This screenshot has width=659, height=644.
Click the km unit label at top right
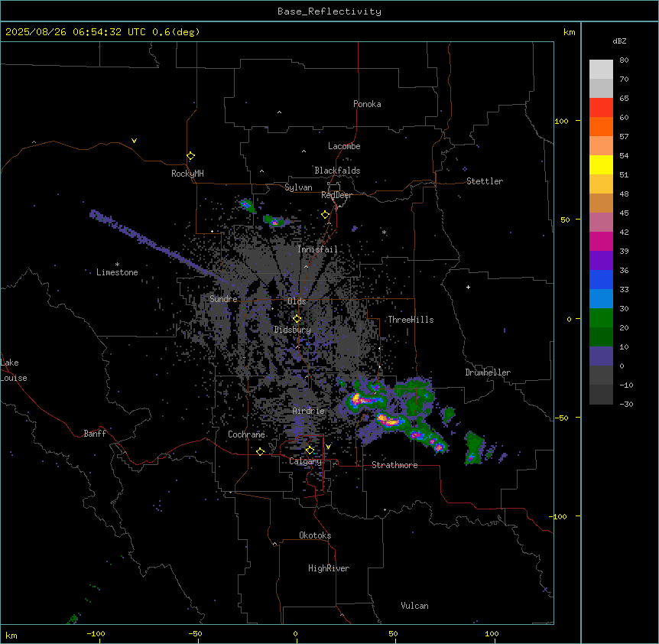[570, 32]
